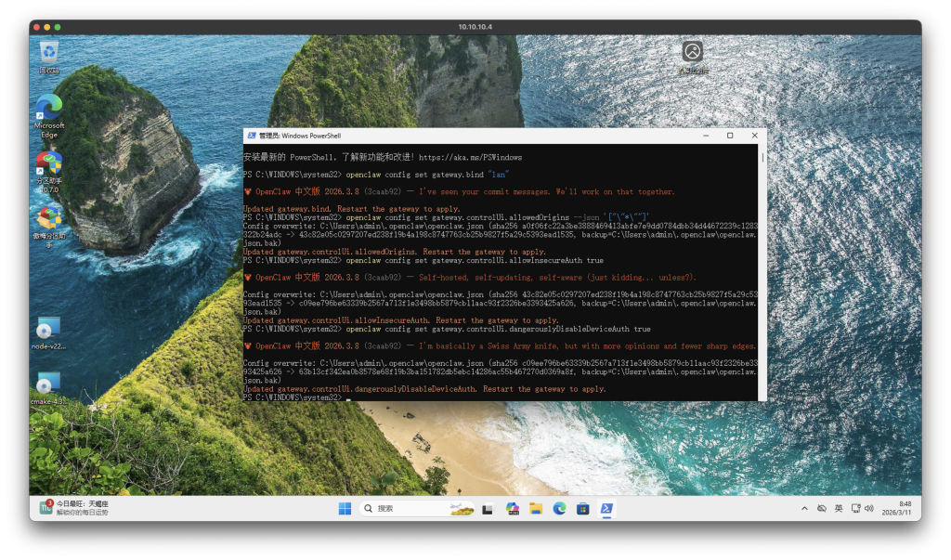Open the PowerShell title bar system menu

pyautogui.click(x=251, y=135)
